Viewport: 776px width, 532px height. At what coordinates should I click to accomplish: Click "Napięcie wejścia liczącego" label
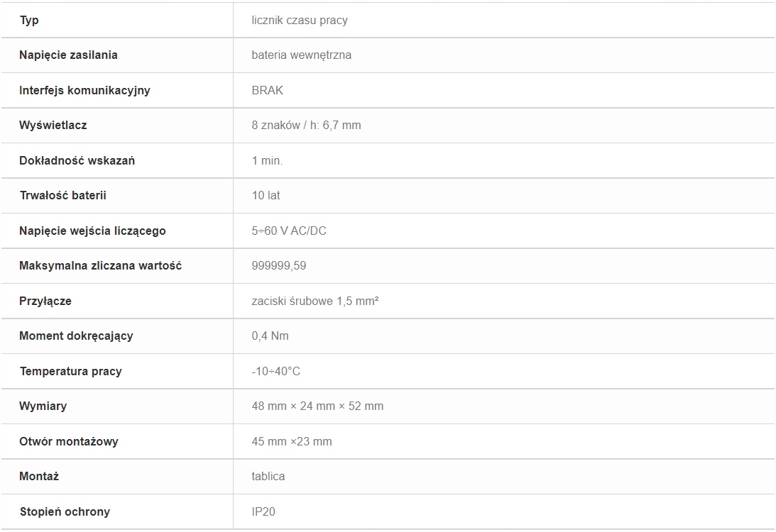[92, 231]
